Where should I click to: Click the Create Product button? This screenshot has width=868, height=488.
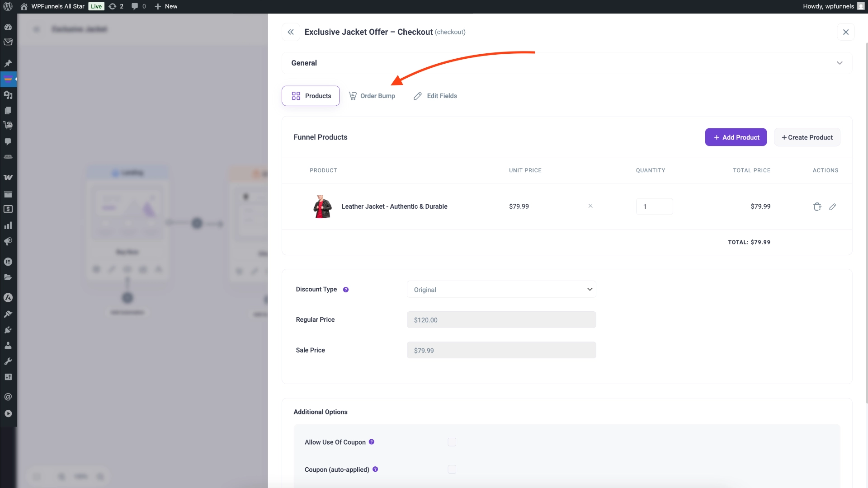coord(807,137)
